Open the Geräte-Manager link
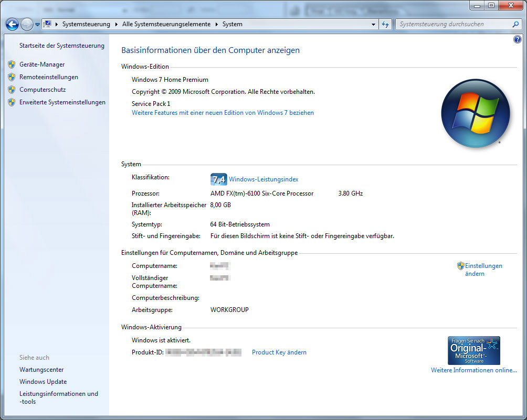Screen dimensions: 527x420 coord(42,64)
